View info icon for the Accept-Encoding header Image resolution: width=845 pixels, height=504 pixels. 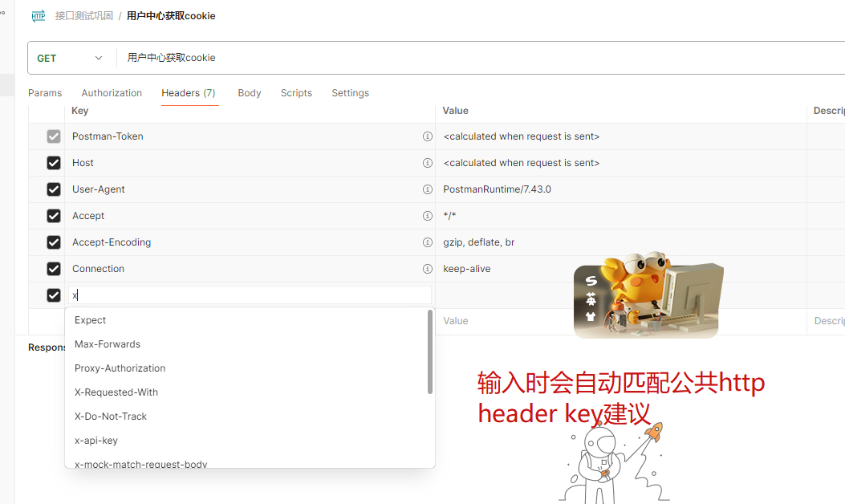pyautogui.click(x=427, y=242)
